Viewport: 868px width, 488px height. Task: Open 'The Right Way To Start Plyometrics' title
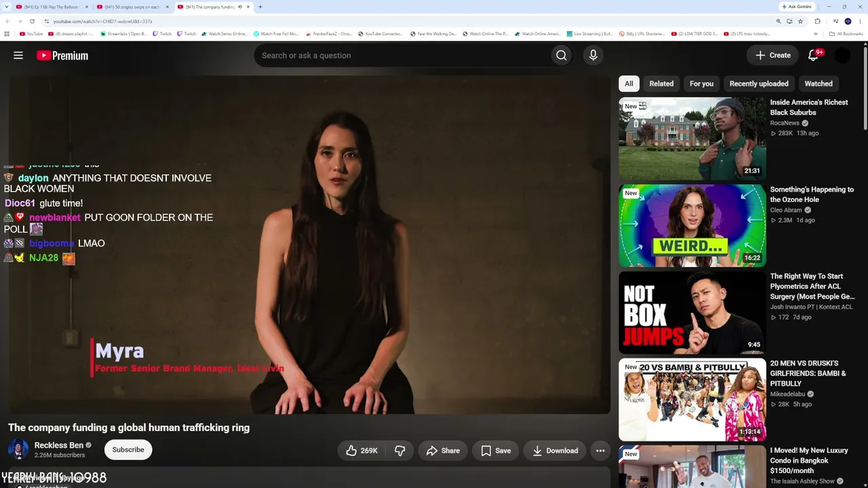(812, 286)
